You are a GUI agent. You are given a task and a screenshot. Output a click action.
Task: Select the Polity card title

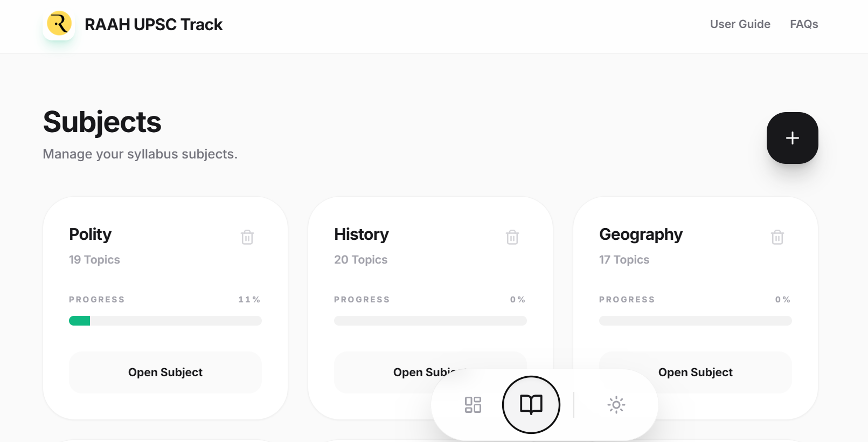click(x=91, y=234)
